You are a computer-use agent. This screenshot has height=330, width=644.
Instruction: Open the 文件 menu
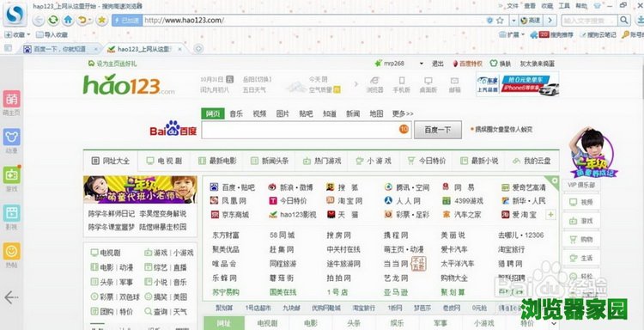(513, 6)
